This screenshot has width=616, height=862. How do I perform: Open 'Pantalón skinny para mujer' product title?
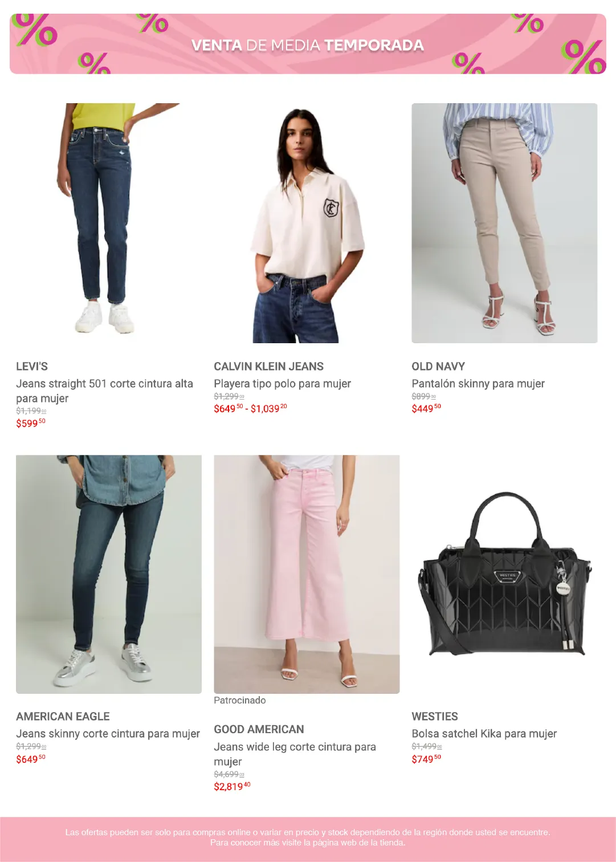coord(478,384)
